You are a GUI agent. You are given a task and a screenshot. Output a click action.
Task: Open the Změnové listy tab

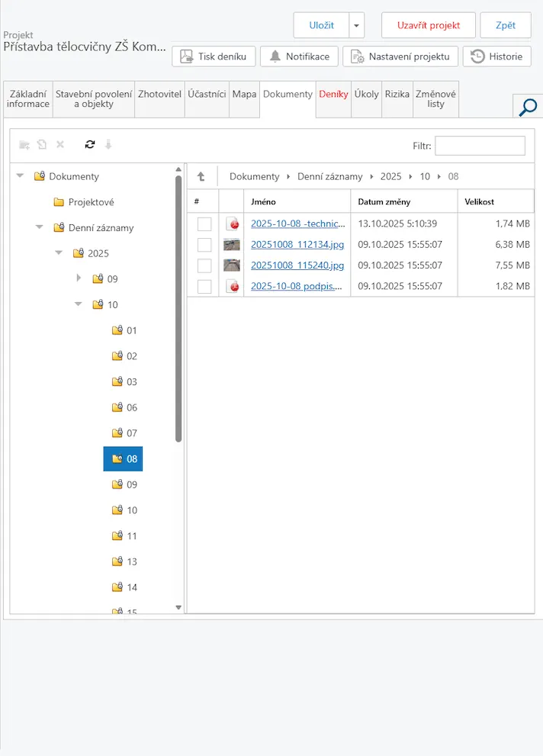click(435, 99)
